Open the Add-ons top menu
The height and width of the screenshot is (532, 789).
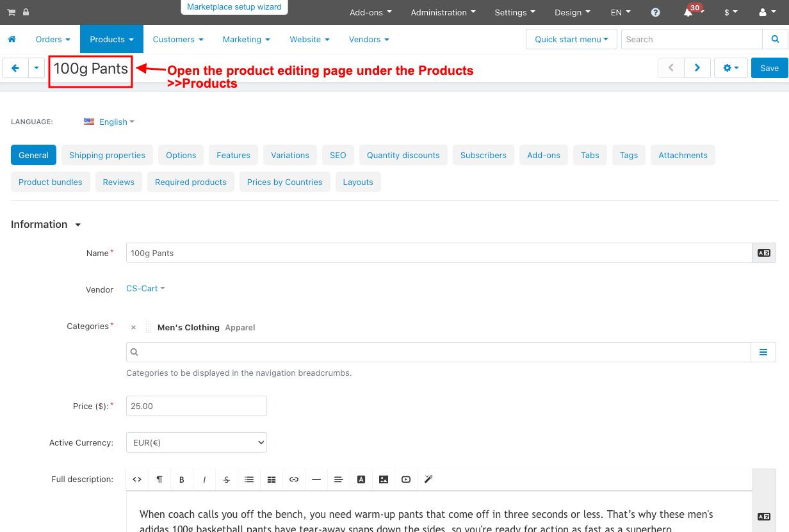(371, 12)
